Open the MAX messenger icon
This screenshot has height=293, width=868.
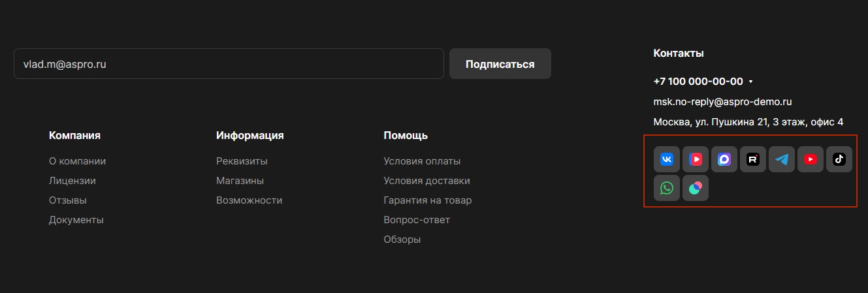point(724,159)
